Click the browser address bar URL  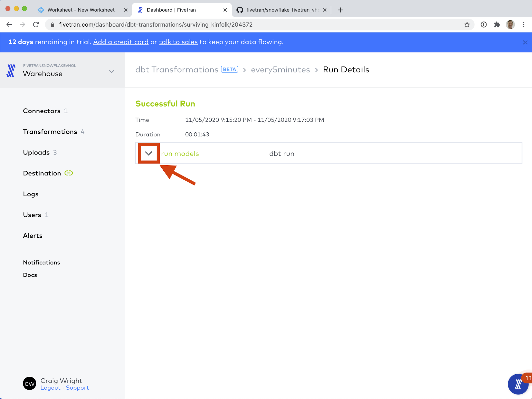coord(156,25)
